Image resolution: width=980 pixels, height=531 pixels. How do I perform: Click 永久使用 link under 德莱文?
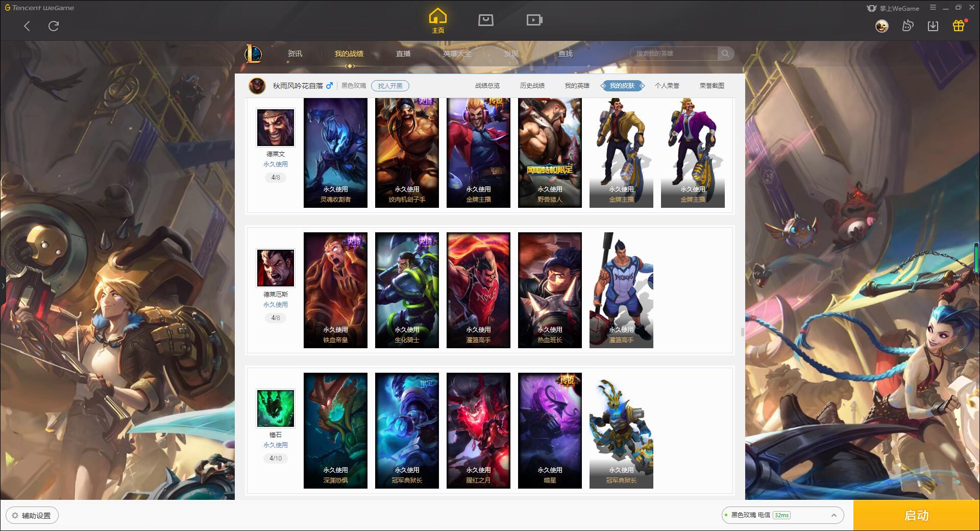(x=276, y=164)
